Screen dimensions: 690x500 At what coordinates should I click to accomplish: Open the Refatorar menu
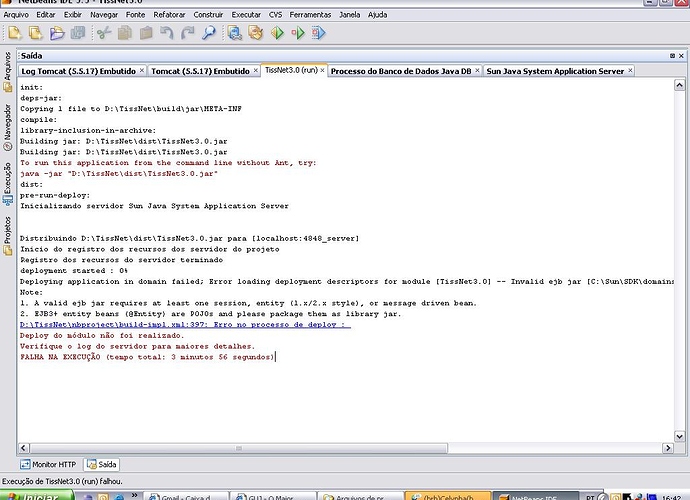(x=169, y=15)
